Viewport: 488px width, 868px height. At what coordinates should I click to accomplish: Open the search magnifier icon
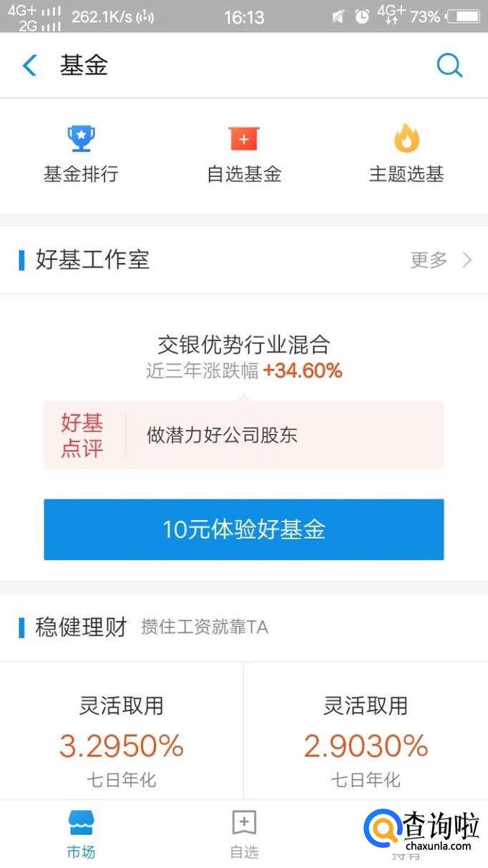point(449,66)
